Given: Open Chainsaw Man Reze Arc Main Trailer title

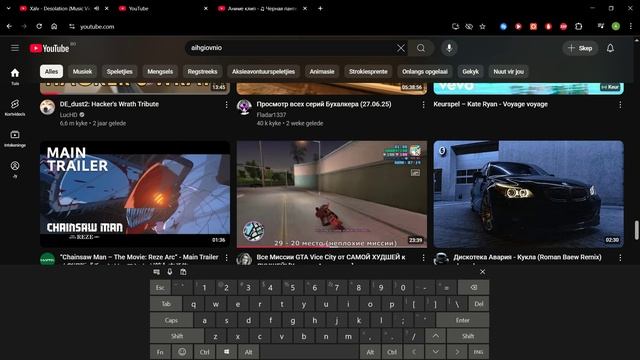Looking at the screenshot, I should pos(139,257).
